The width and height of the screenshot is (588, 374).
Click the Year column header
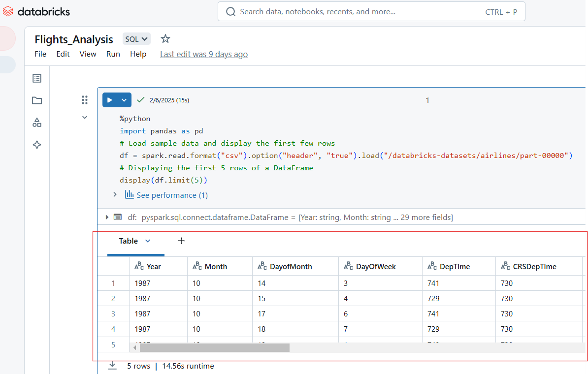pyautogui.click(x=158, y=266)
